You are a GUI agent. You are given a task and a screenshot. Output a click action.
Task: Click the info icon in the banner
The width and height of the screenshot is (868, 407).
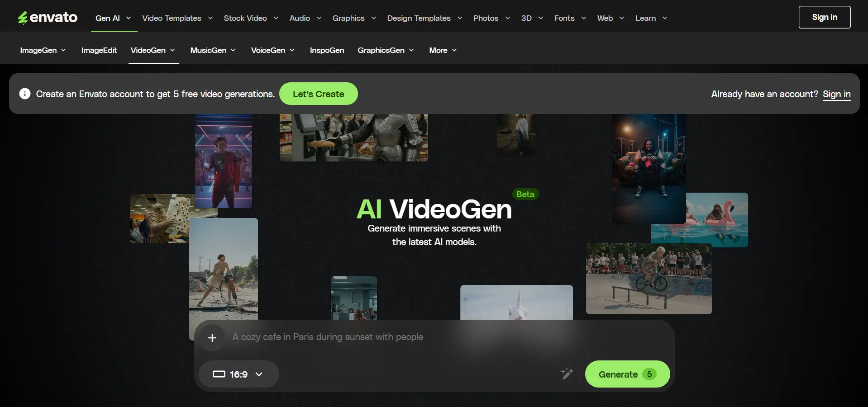[x=24, y=94]
